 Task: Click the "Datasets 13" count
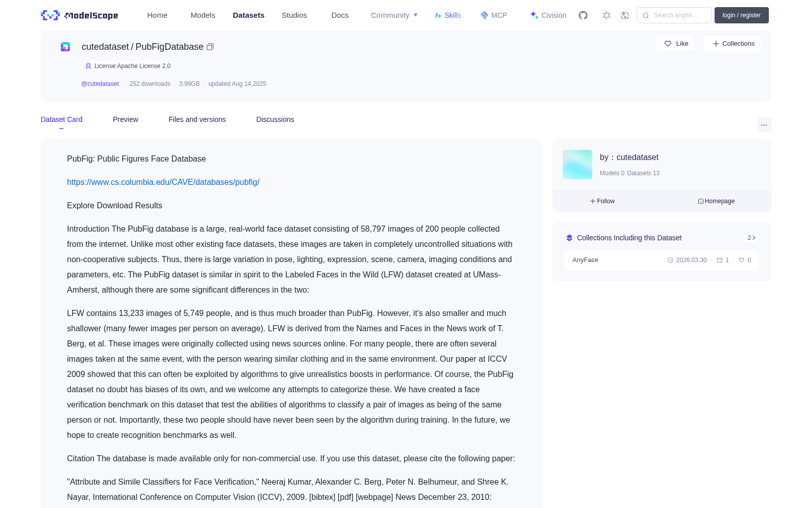[644, 173]
